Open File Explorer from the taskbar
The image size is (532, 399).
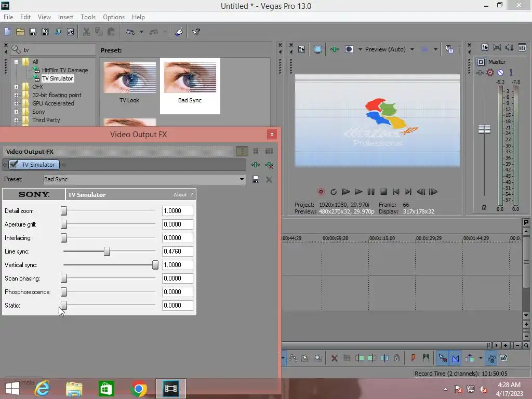[x=74, y=389]
